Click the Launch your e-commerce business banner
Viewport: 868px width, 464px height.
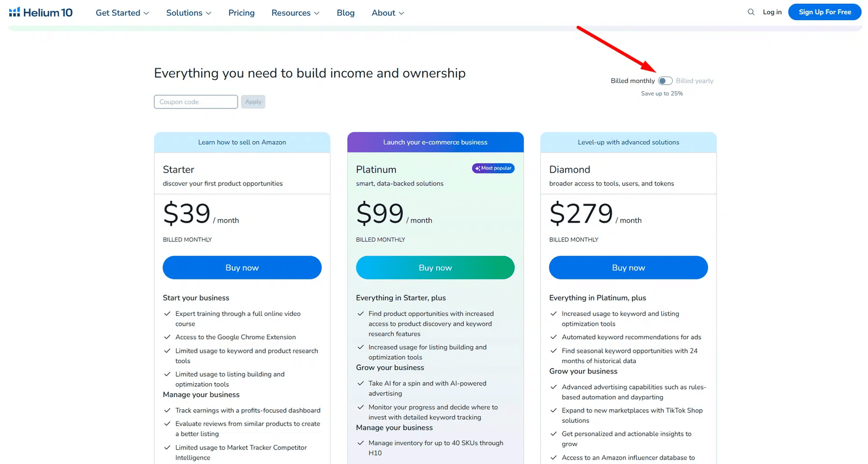pyautogui.click(x=435, y=142)
